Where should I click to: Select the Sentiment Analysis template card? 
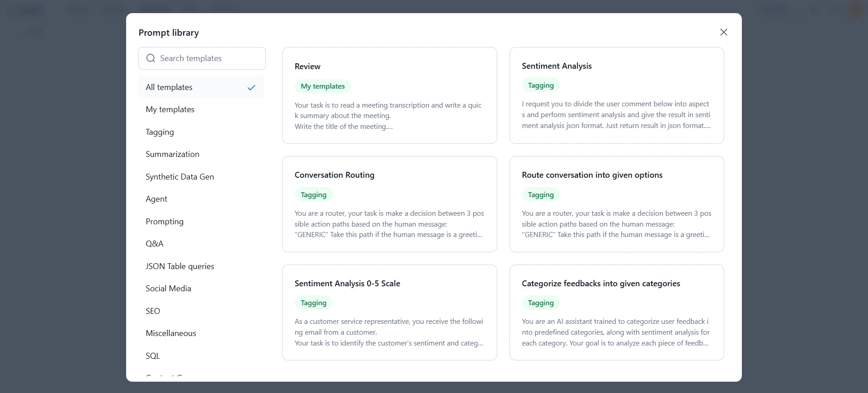click(x=617, y=95)
